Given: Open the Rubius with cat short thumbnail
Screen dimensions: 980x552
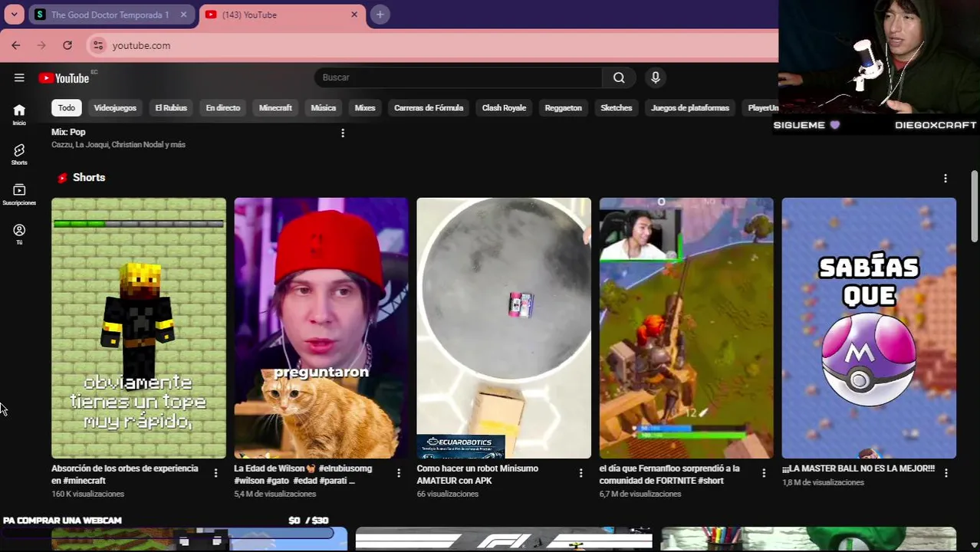Looking at the screenshot, I should click(321, 328).
